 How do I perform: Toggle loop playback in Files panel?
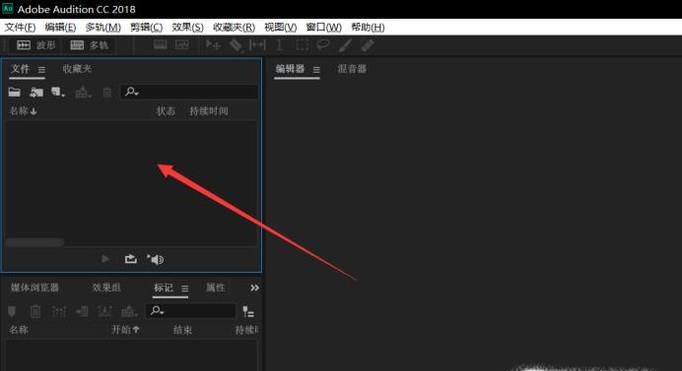[x=130, y=259]
